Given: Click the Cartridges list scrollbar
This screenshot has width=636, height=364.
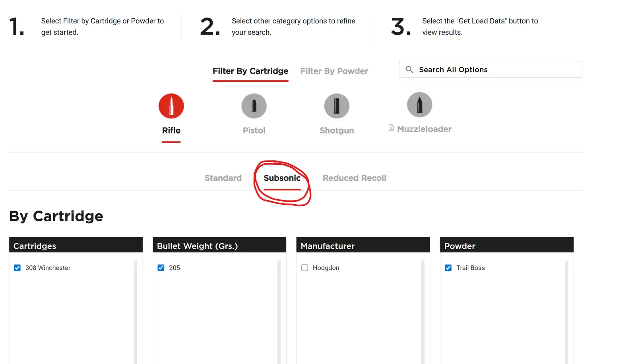Looking at the screenshot, I should (x=136, y=312).
